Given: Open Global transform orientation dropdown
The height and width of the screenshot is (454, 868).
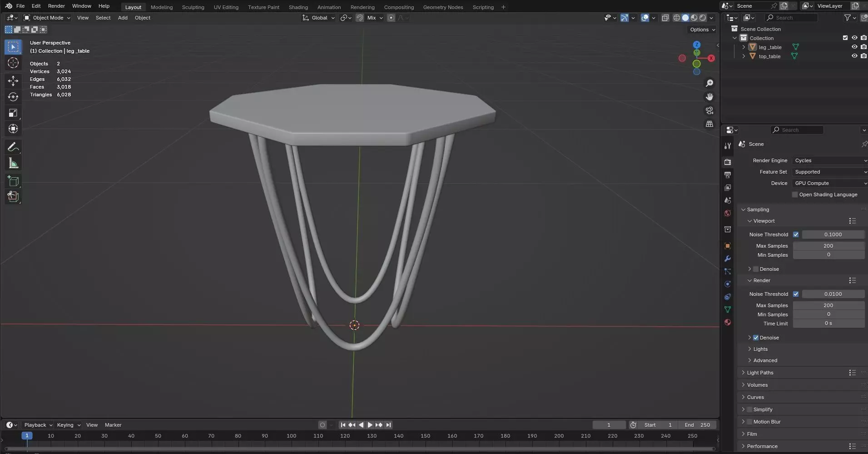Looking at the screenshot, I should [319, 18].
